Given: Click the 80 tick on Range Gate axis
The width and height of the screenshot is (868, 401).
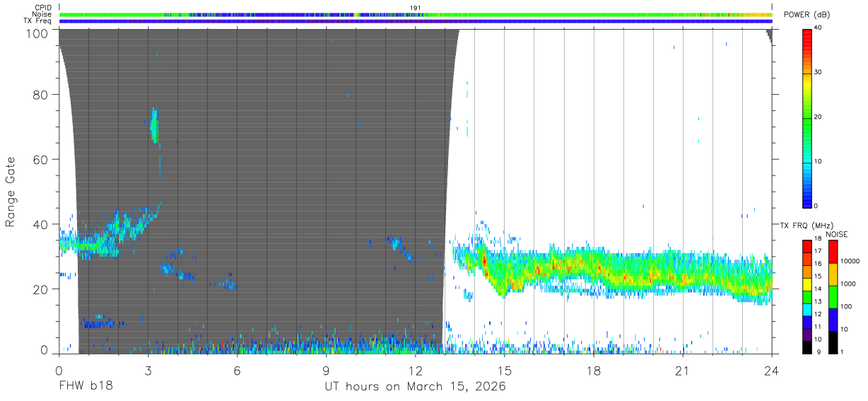Looking at the screenshot, I should click(41, 95).
